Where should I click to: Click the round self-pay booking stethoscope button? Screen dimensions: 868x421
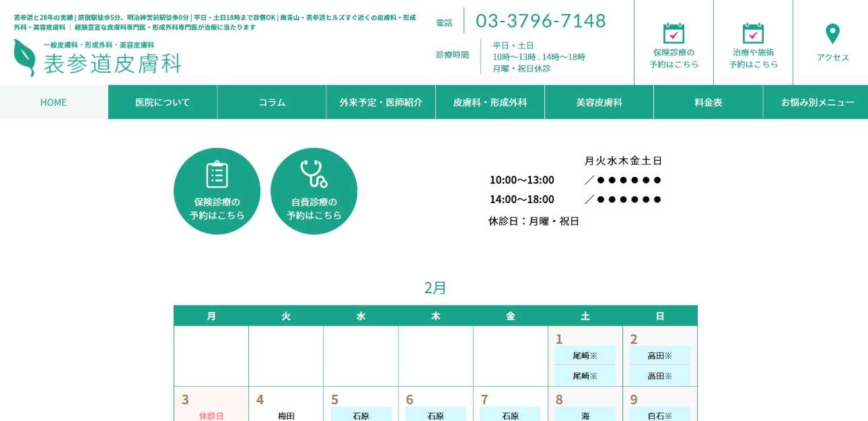coord(314,191)
